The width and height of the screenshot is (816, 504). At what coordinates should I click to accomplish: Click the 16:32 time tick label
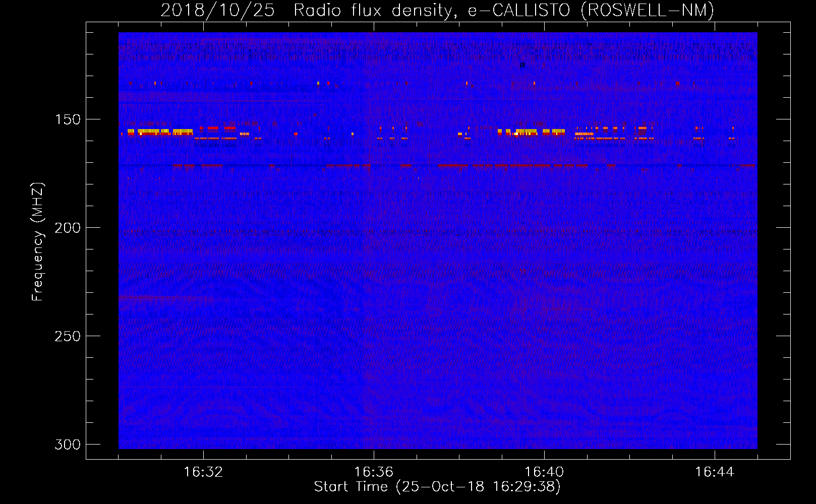203,472
